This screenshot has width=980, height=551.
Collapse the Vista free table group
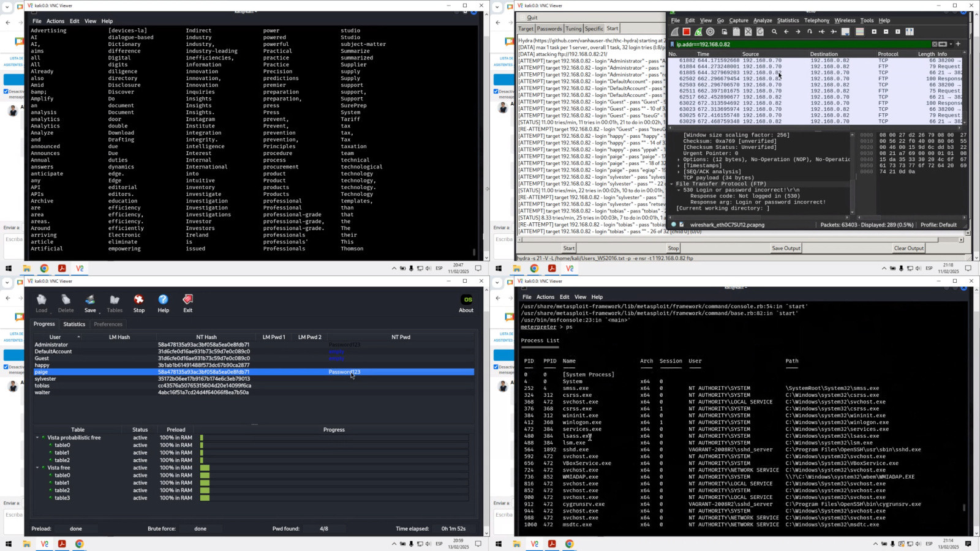coord(37,468)
